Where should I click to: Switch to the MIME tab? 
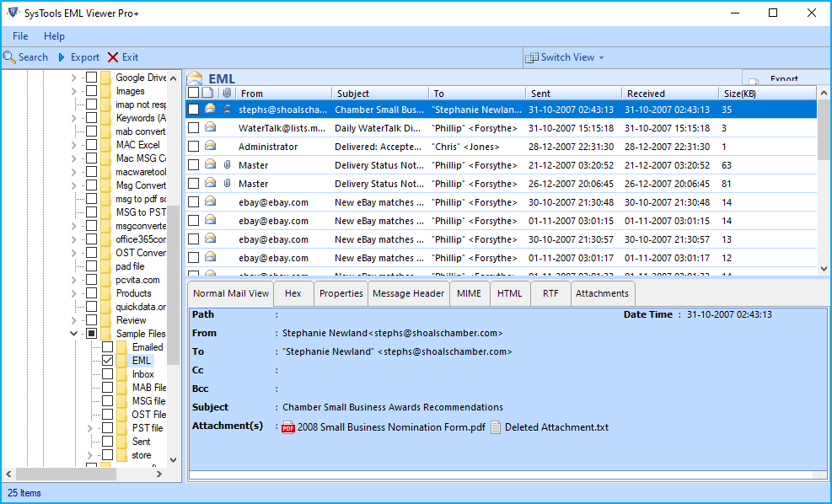coord(469,293)
